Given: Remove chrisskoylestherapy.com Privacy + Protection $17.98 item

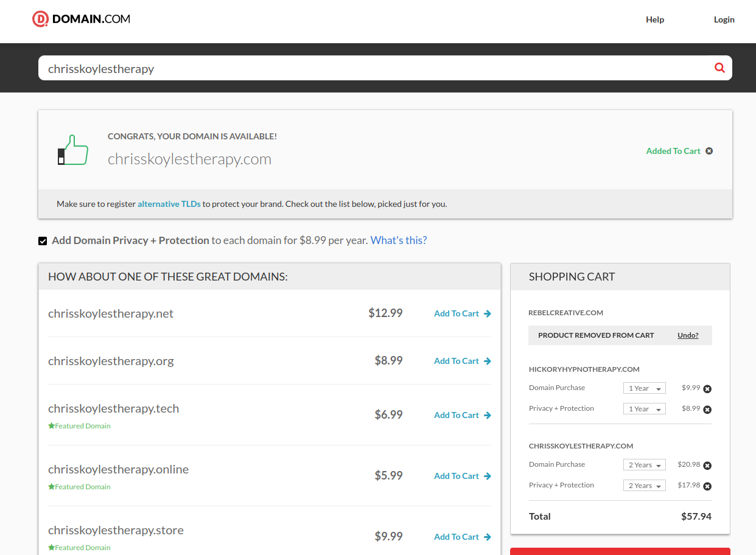Looking at the screenshot, I should (707, 486).
